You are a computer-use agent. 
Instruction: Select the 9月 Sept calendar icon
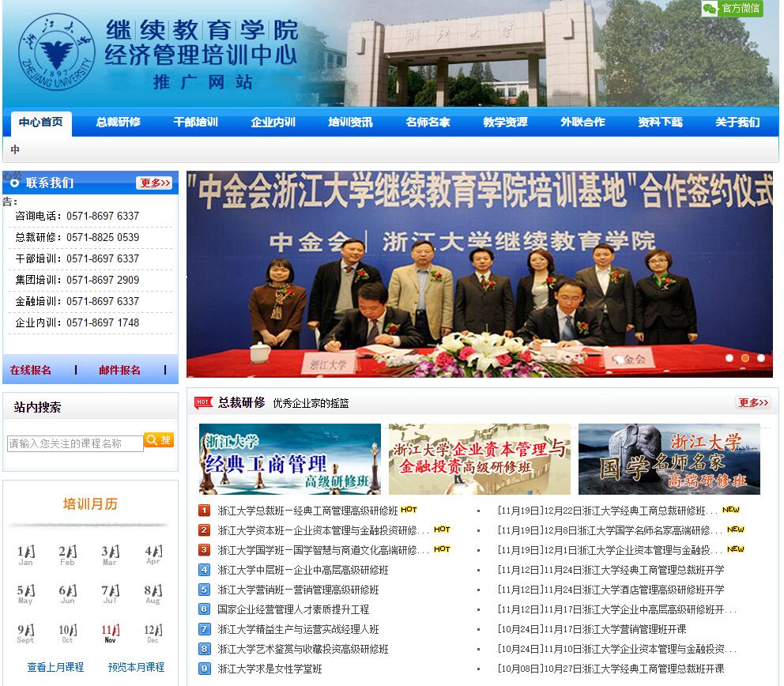tap(26, 634)
